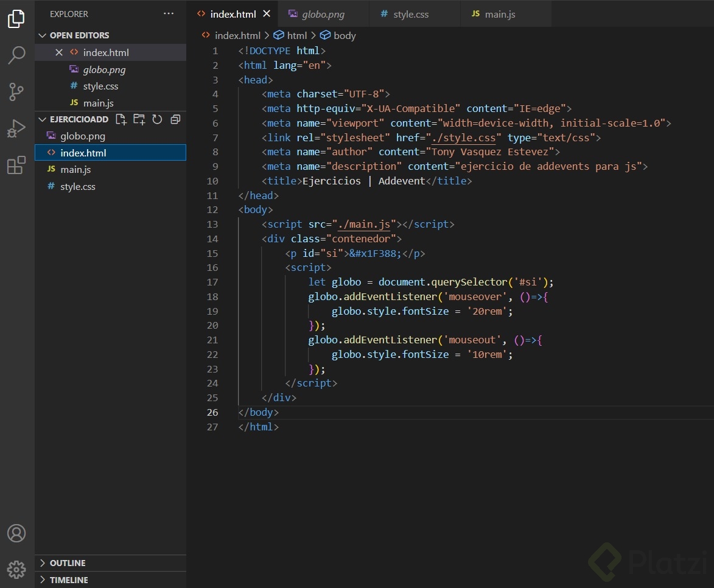Open main.js in EJERCICIOADD folder
Screen dimensions: 714x588
[x=110, y=169]
